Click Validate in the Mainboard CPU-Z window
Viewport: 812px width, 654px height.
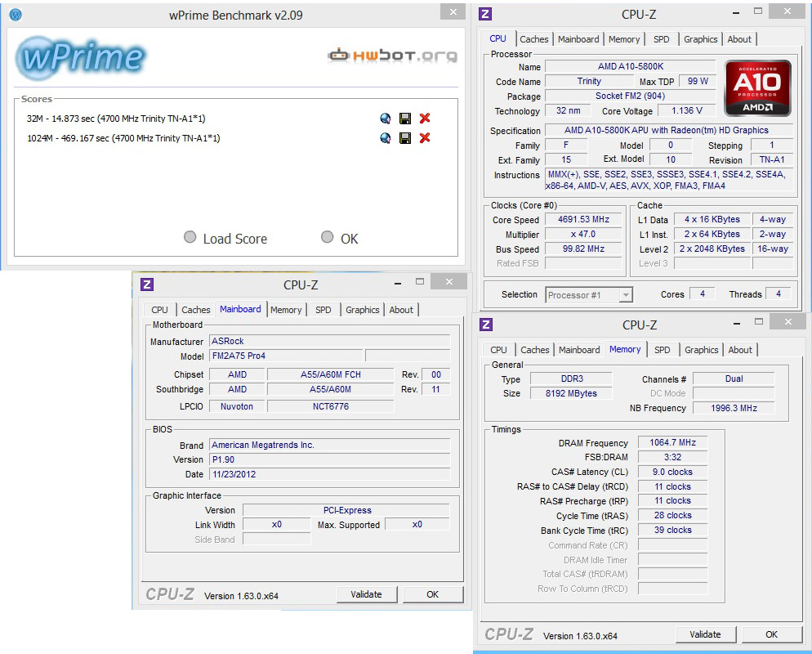click(x=367, y=594)
